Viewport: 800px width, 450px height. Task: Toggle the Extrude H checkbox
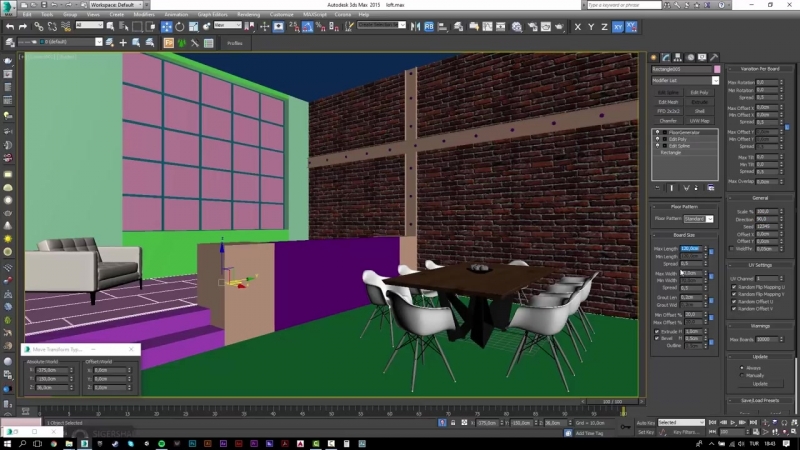pos(657,332)
